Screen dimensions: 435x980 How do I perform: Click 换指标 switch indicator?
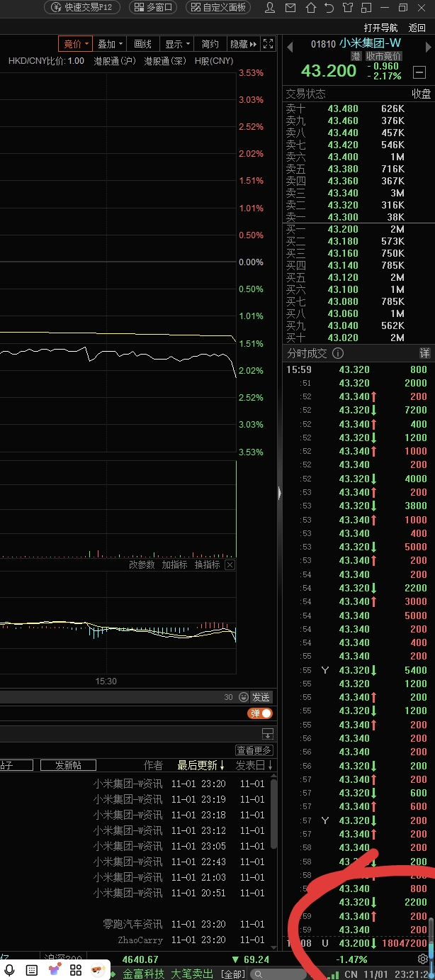tap(208, 565)
